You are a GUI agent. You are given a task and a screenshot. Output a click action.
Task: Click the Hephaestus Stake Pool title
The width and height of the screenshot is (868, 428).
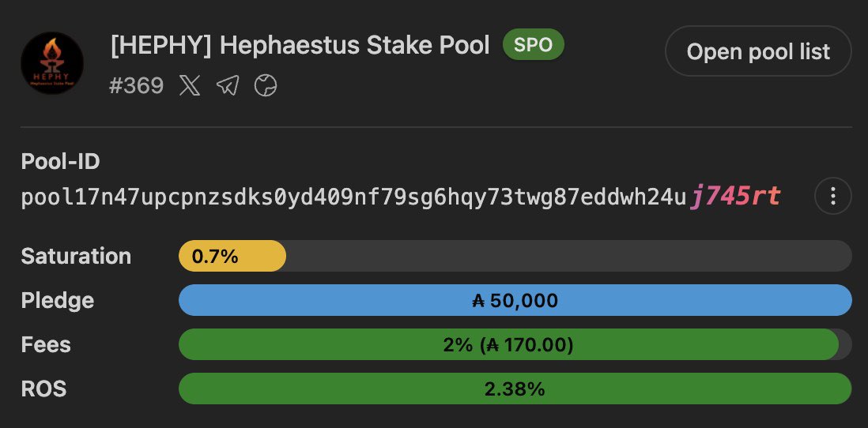point(300,45)
